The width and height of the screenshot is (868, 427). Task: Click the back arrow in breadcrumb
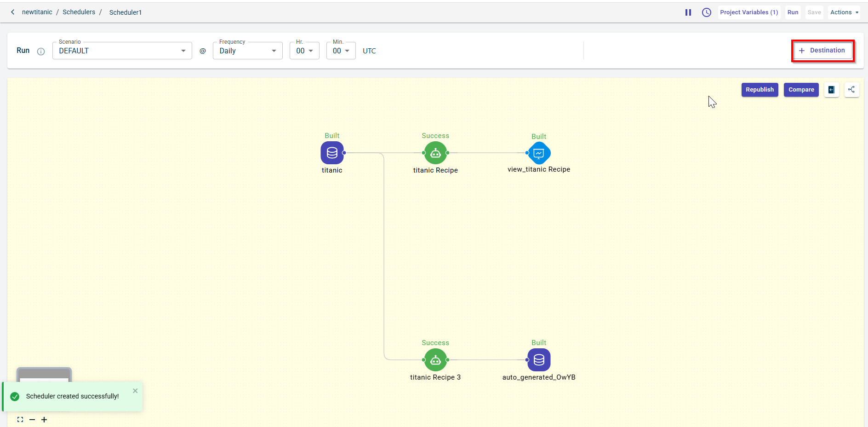pyautogui.click(x=13, y=12)
